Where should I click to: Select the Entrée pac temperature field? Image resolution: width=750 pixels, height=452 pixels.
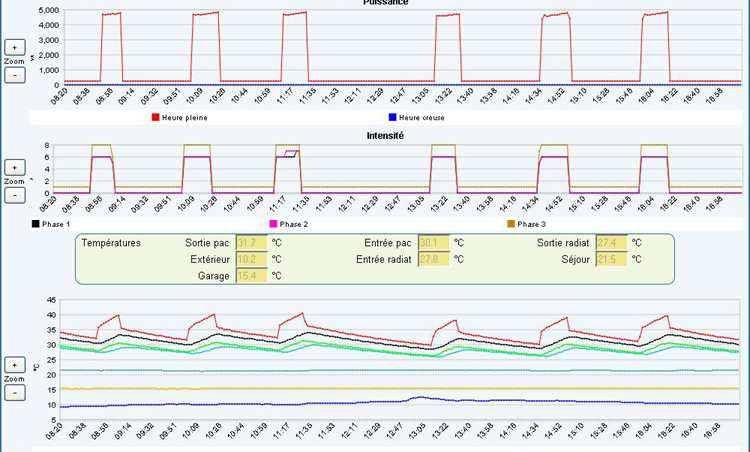pyautogui.click(x=432, y=242)
